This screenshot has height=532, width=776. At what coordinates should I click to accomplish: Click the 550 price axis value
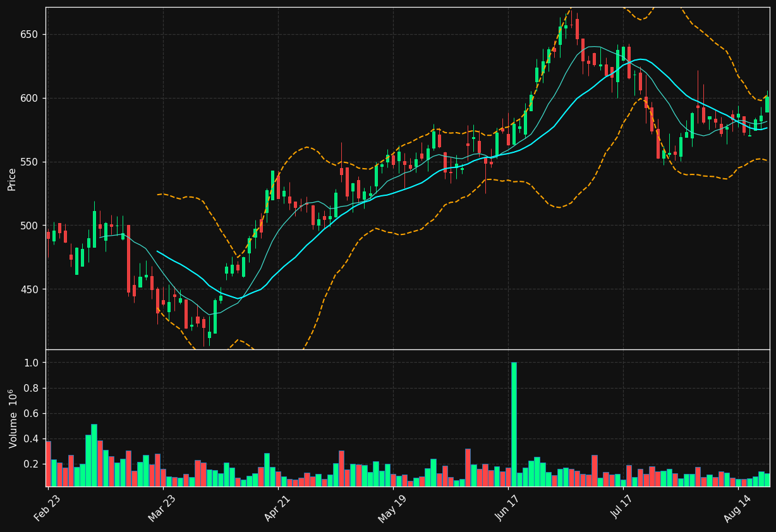pos(30,162)
